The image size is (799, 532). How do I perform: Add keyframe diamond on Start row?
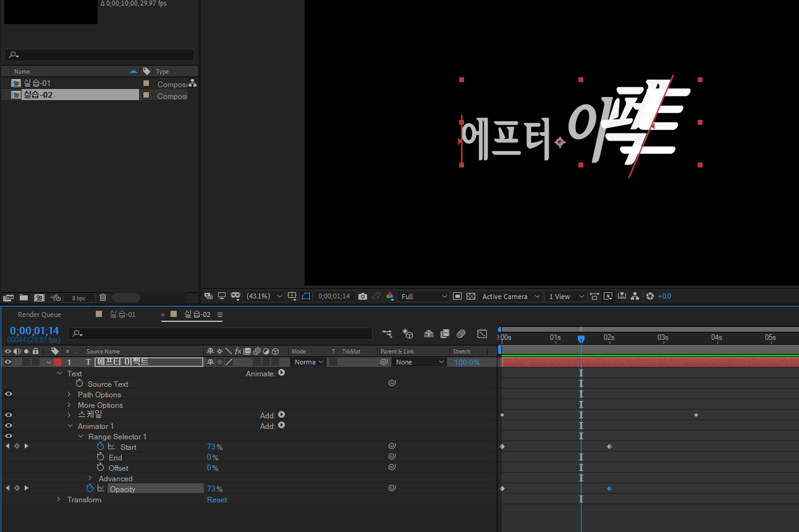17,446
